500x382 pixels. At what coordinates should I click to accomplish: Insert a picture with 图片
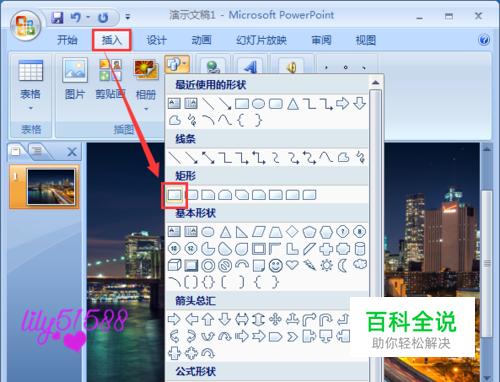pyautogui.click(x=75, y=79)
